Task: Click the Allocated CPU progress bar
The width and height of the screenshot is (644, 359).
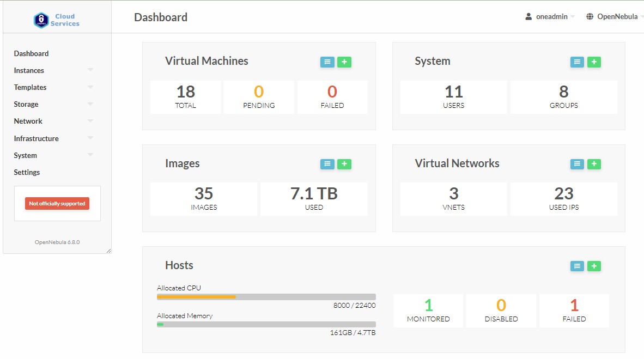Action: pyautogui.click(x=266, y=297)
